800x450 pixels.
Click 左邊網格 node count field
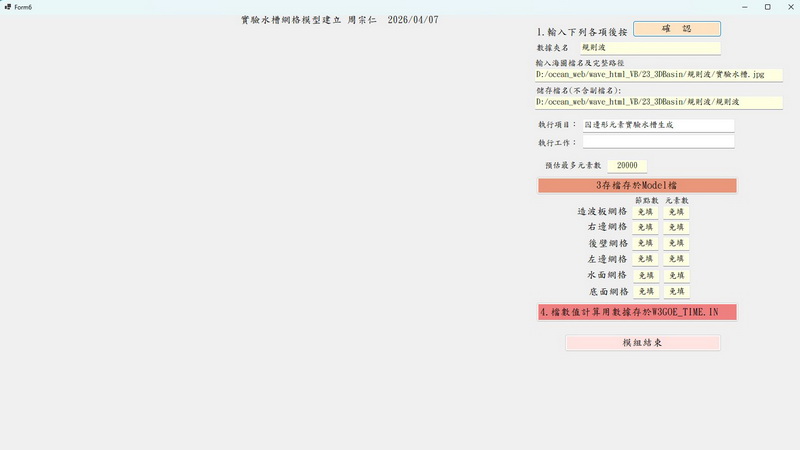(x=645, y=260)
